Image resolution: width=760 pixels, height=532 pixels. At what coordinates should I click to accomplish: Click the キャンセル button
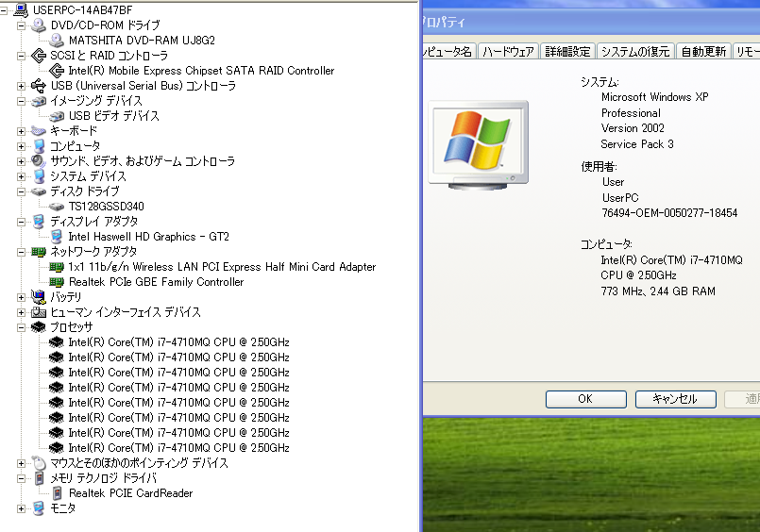point(675,399)
